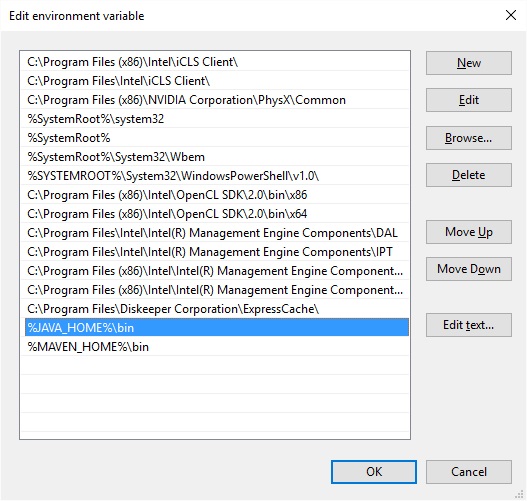This screenshot has width=527, height=501.
Task: Move the selected entry down
Action: (469, 269)
